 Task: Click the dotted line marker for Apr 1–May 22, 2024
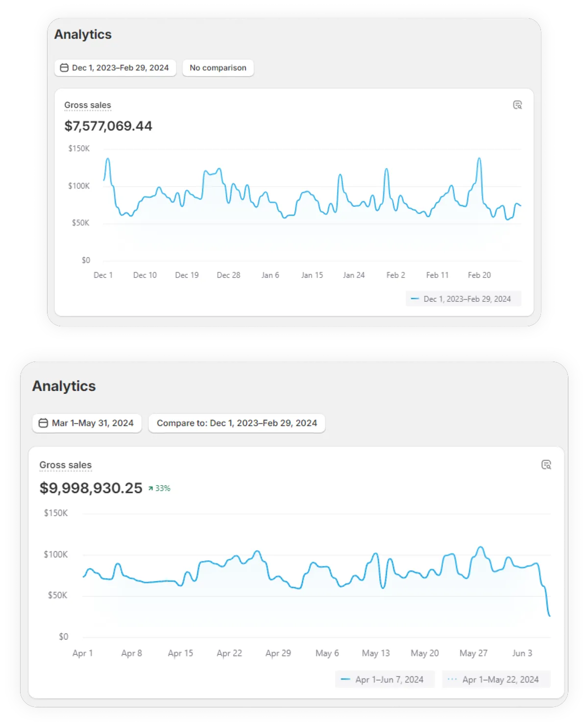(452, 679)
